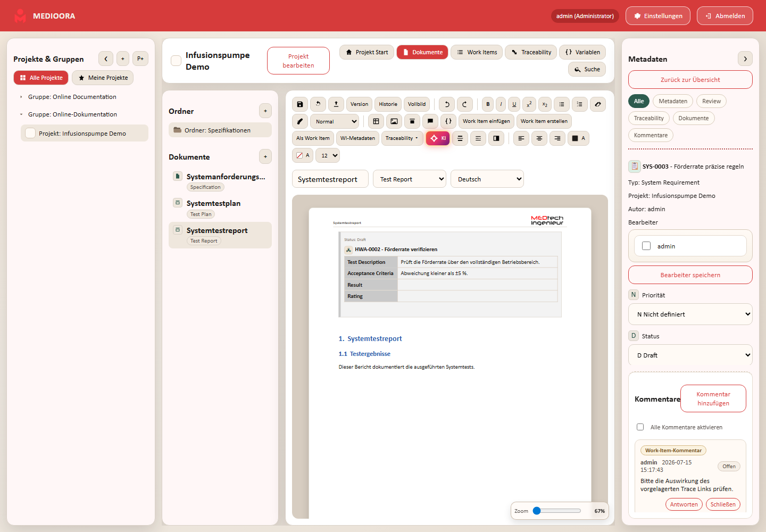Image resolution: width=766 pixels, height=532 pixels.
Task: Toggle checkbox beside Infusionspumpe Demo title
Action: [x=176, y=61]
